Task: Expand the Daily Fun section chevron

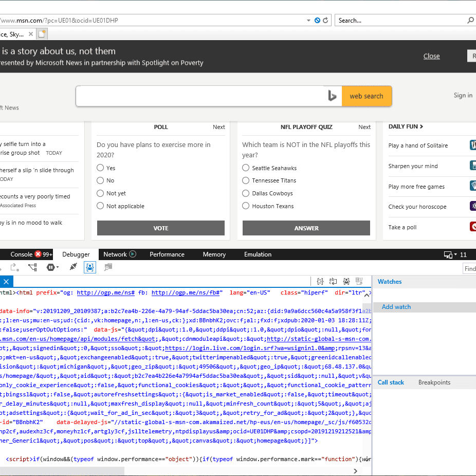Action: (422, 126)
